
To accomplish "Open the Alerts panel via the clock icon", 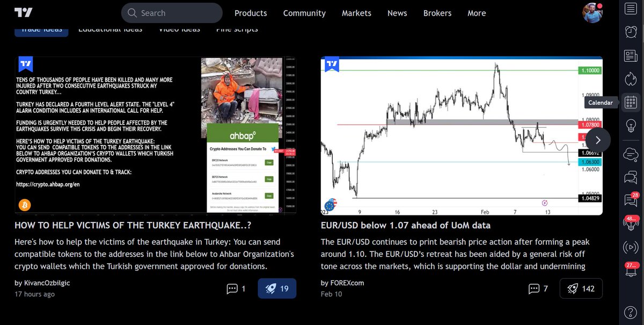I will coord(631,31).
